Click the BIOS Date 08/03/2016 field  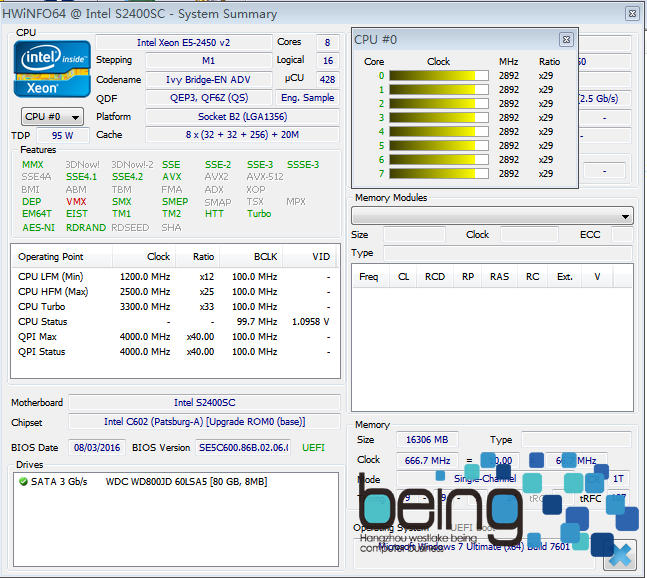click(97, 448)
